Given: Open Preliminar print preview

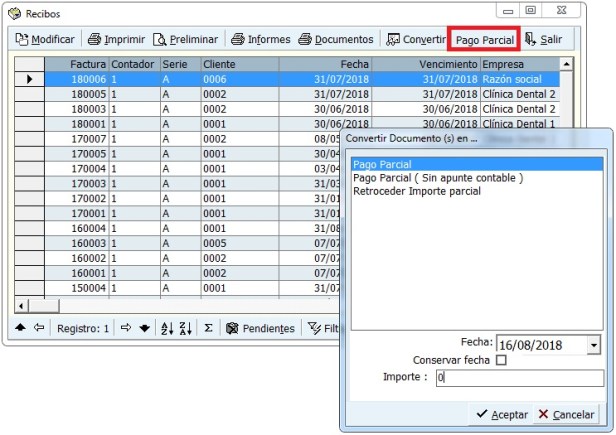Looking at the screenshot, I should click(x=186, y=40).
